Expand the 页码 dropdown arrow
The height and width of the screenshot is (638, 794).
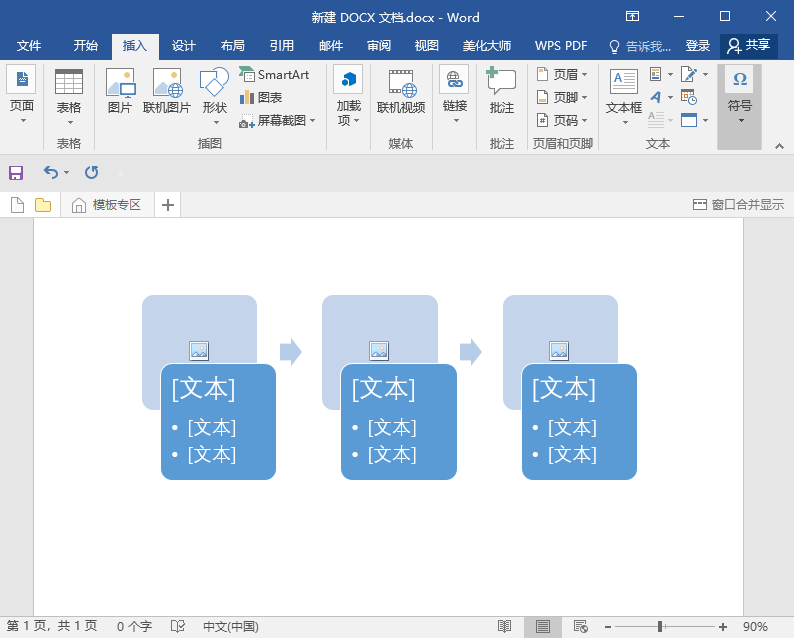click(x=584, y=121)
